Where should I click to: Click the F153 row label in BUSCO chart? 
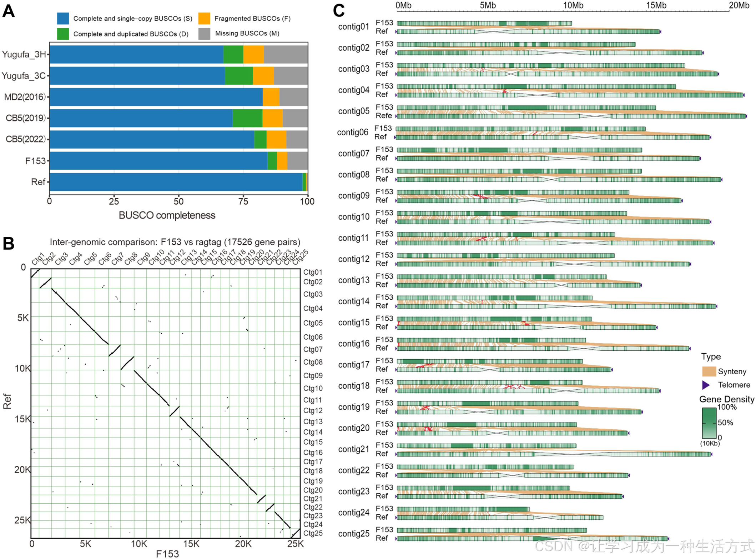click(x=35, y=161)
